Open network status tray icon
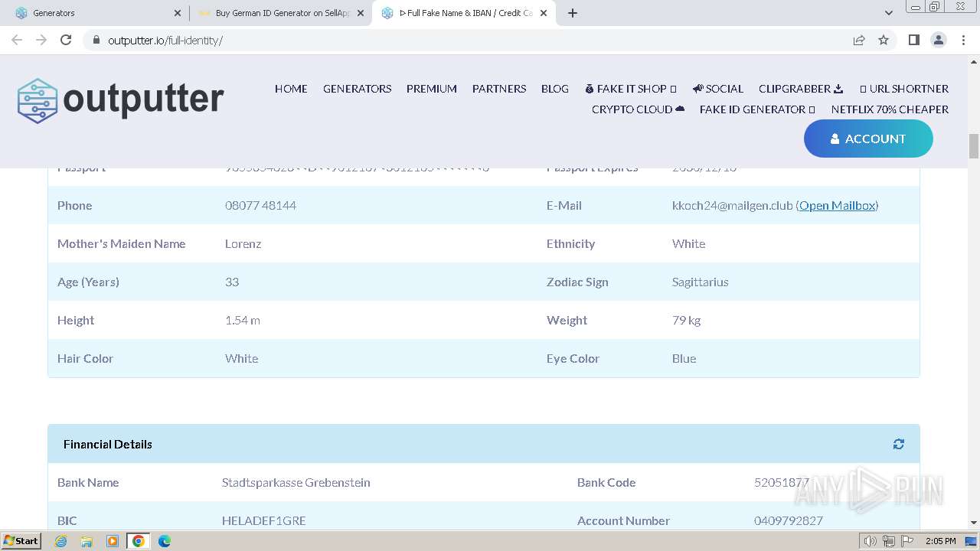 (x=889, y=541)
